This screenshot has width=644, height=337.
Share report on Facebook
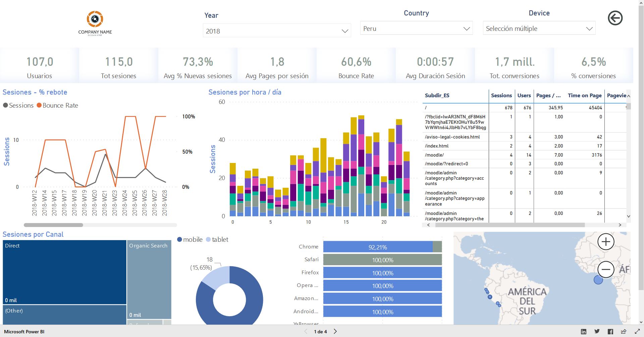610,332
